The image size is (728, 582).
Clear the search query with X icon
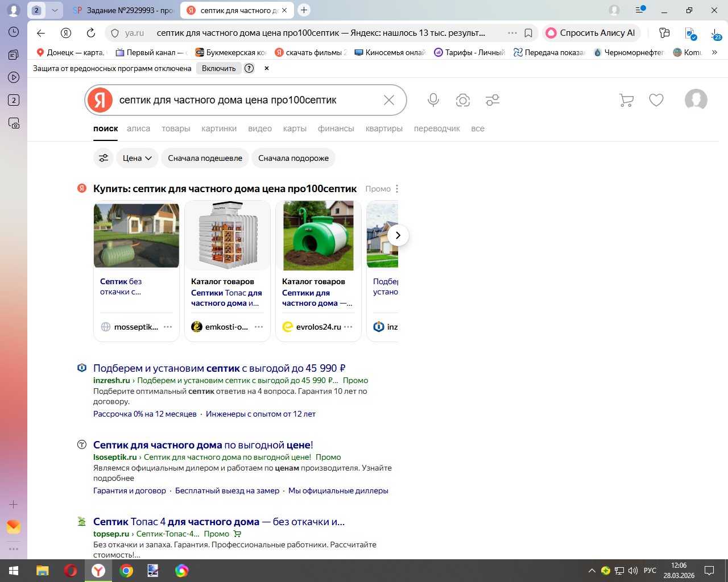(x=389, y=100)
